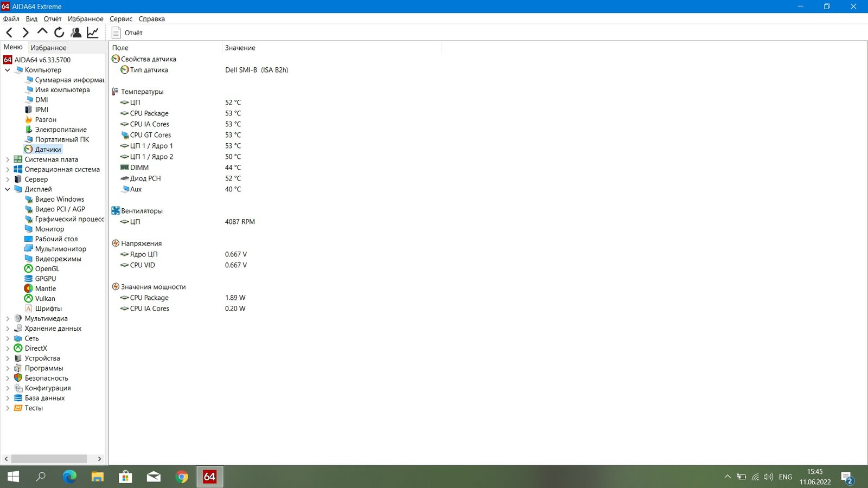
Task: Open the Vulkan tree item
Action: (x=45, y=299)
